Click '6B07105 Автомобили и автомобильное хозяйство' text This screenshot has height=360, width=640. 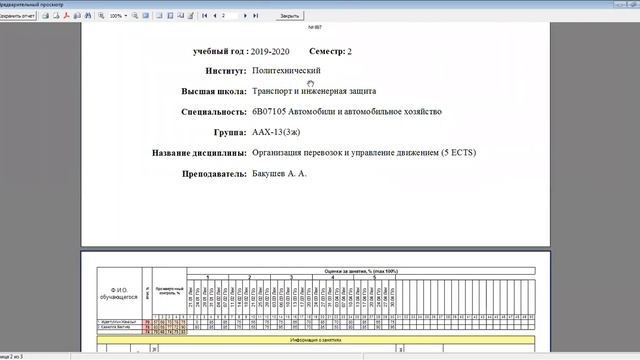pos(347,111)
